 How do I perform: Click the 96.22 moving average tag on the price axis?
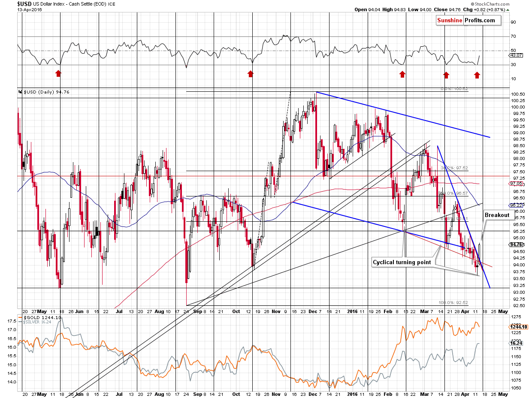516,205
